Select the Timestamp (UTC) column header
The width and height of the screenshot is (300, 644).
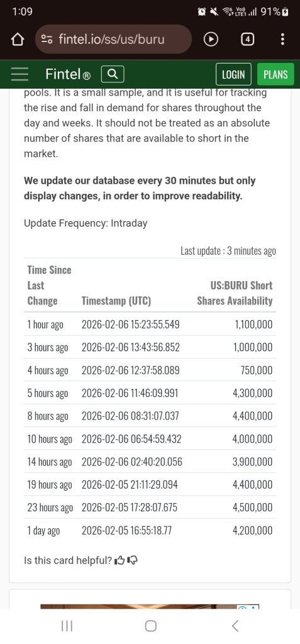(x=116, y=301)
